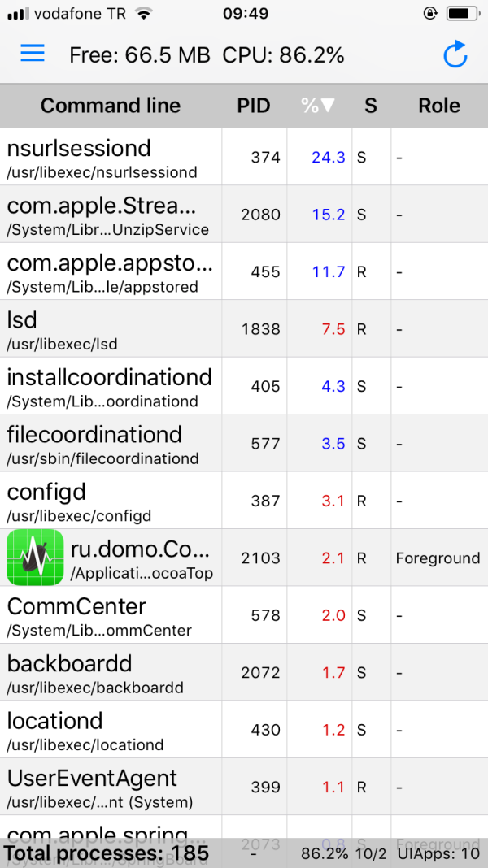Tap the Free memory and CPU title

click(207, 54)
